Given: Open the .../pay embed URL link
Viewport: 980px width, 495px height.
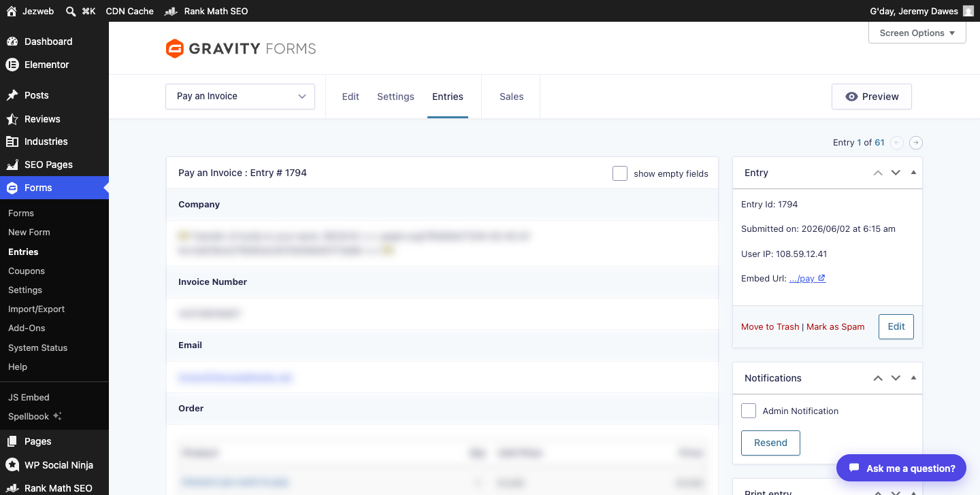Looking at the screenshot, I should tap(802, 279).
